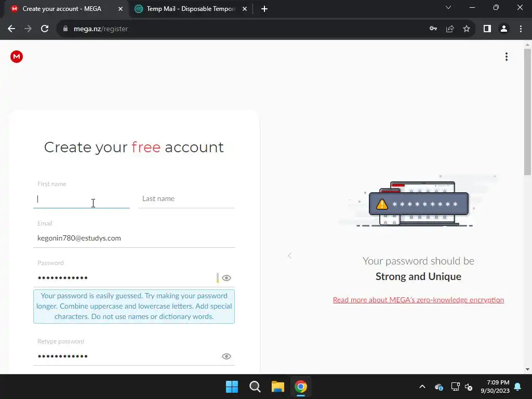The image size is (532, 399).
Task: Close the Temp Mail tab
Action: 245,9
